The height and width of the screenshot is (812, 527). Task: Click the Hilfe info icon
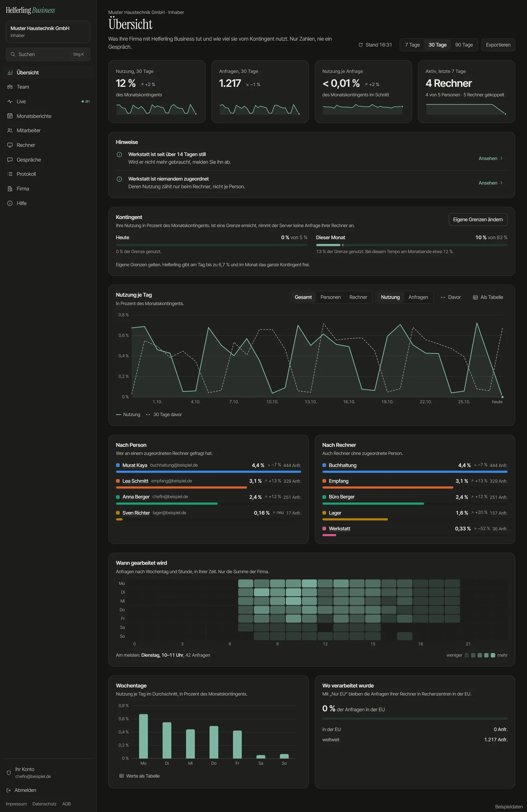point(10,203)
